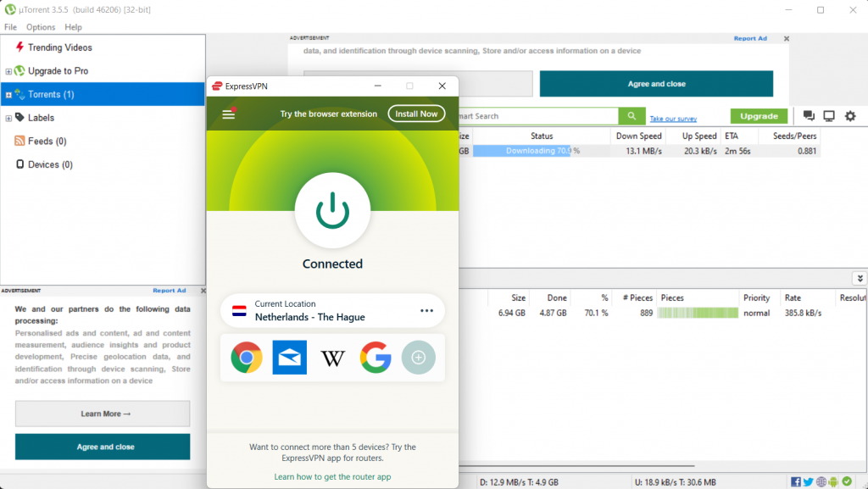Open the Options menu in uTorrent
This screenshot has width=868, height=489.
click(x=41, y=27)
